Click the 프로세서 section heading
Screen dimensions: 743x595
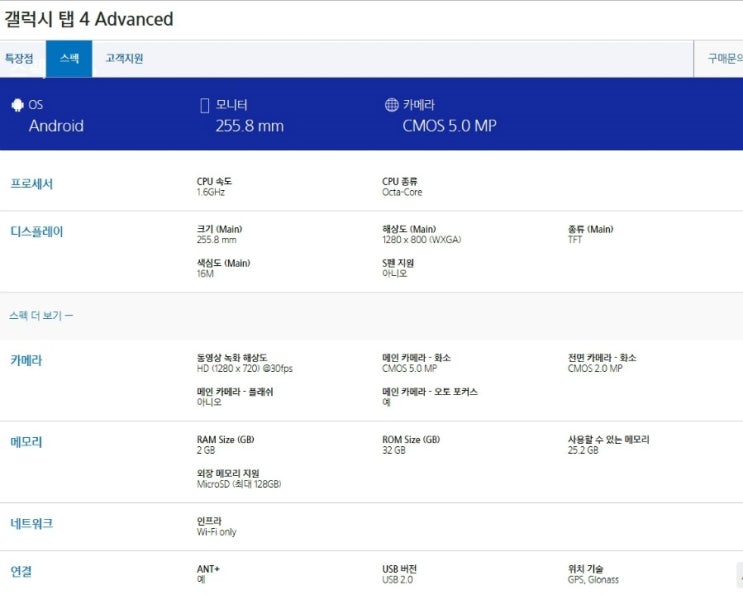[x=32, y=184]
